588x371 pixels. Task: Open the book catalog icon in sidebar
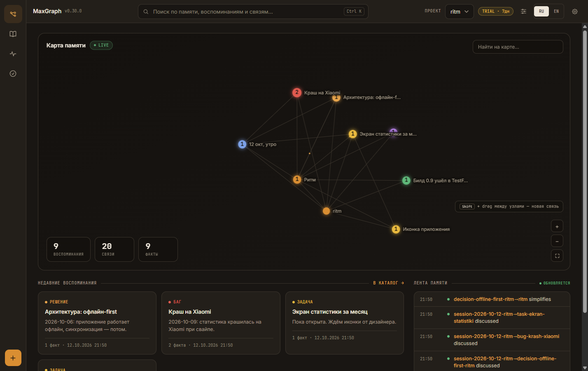(13, 34)
